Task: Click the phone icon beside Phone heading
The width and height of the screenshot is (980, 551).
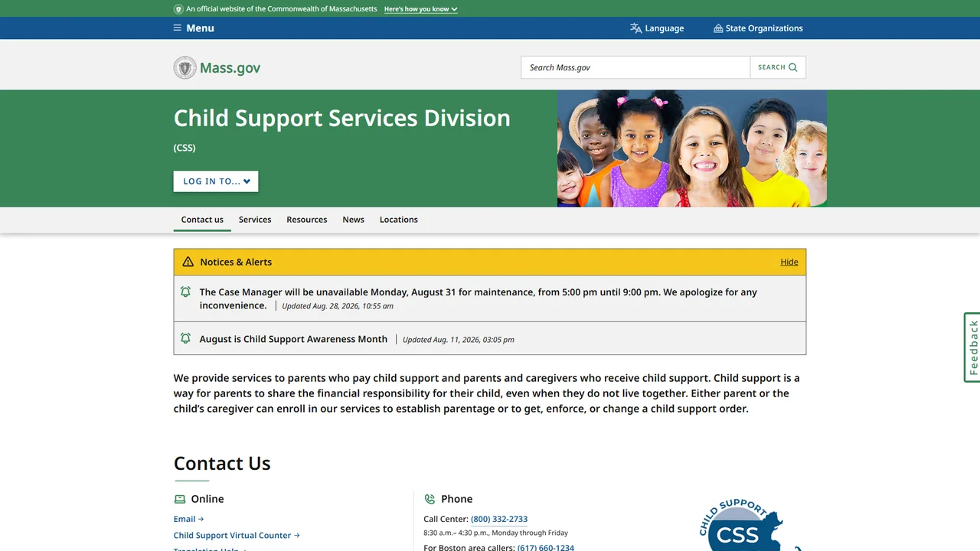Action: 430,499
